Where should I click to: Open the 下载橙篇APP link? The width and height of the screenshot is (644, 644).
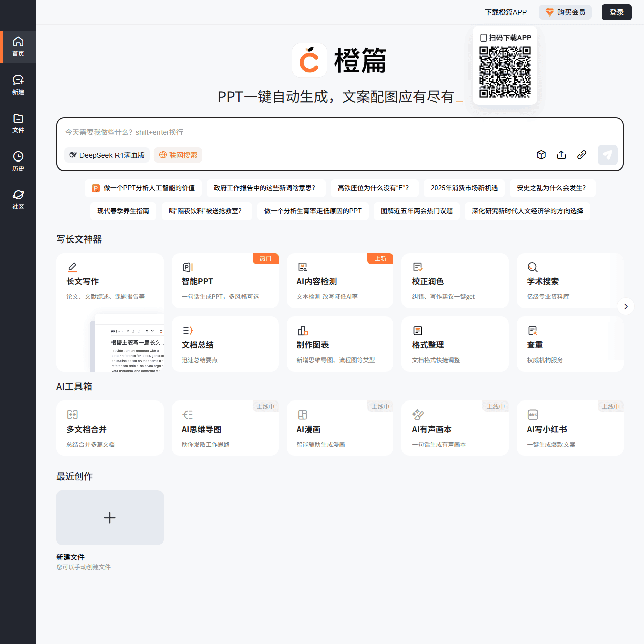coord(506,12)
